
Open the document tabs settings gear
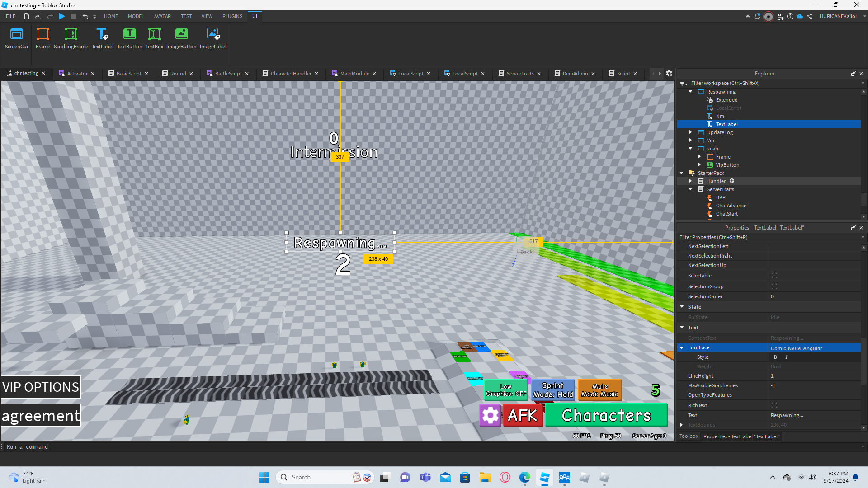(669, 74)
